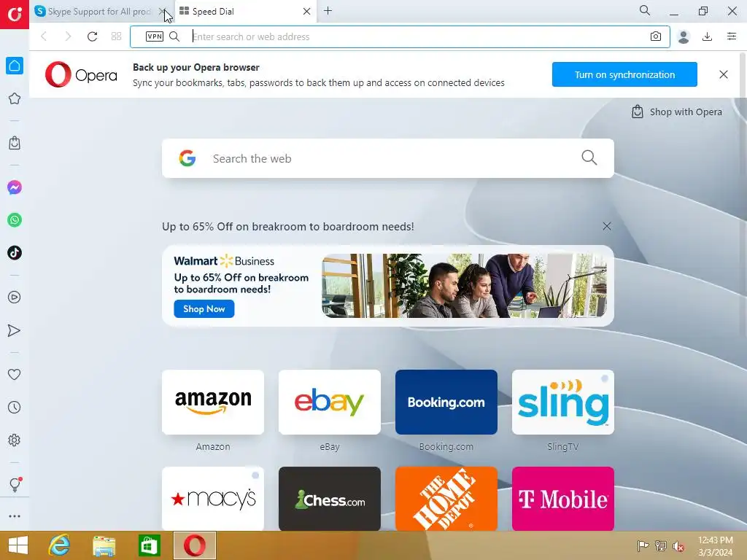The image size is (747, 560).
Task: Open Bookmarks star in sidebar
Action: 15,98
